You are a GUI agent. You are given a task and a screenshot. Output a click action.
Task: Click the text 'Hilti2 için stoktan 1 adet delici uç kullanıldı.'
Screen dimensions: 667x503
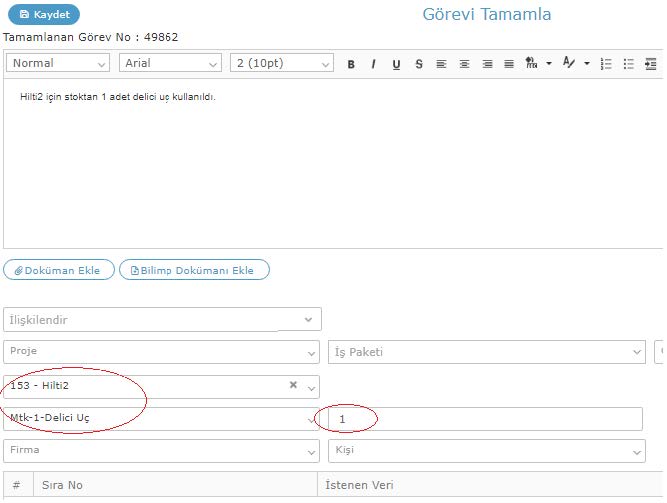pos(118,97)
